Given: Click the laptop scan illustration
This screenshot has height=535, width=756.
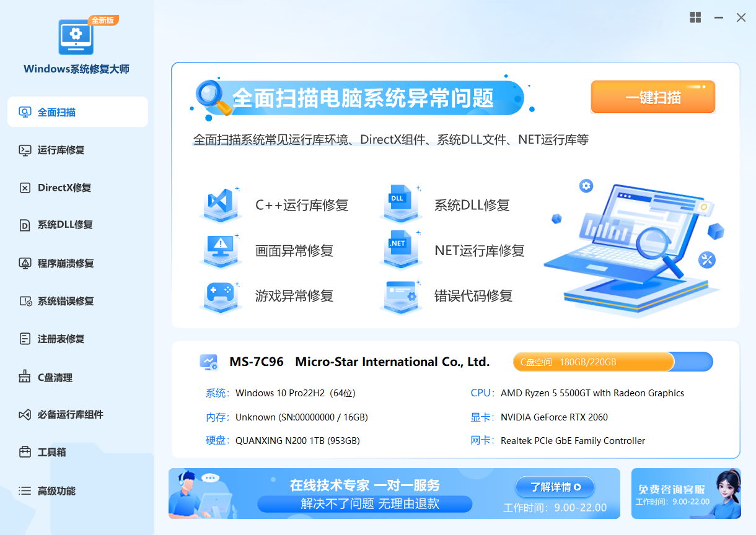Looking at the screenshot, I should point(633,248).
